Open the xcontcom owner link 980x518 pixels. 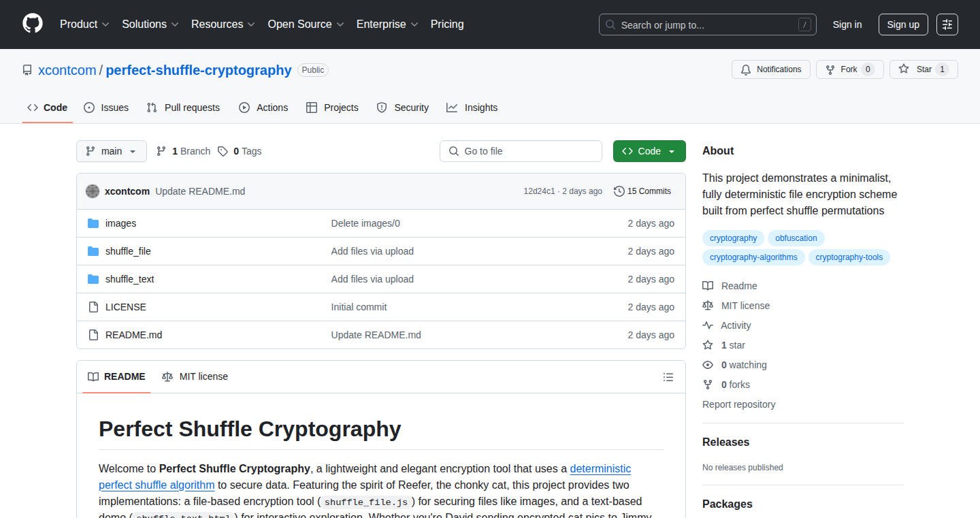coord(67,70)
